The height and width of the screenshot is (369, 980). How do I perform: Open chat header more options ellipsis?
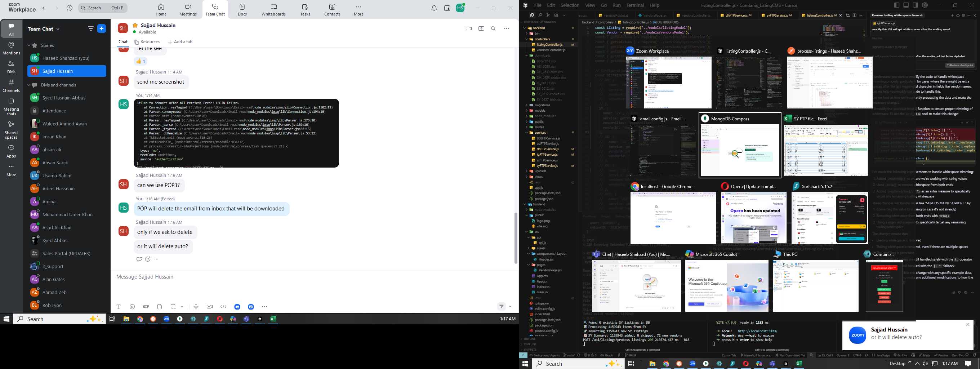coord(506,28)
